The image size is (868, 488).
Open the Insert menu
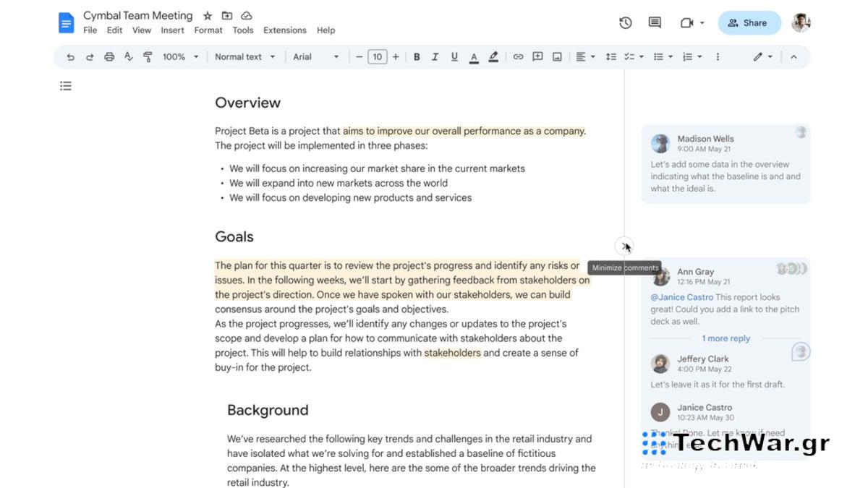tap(172, 30)
